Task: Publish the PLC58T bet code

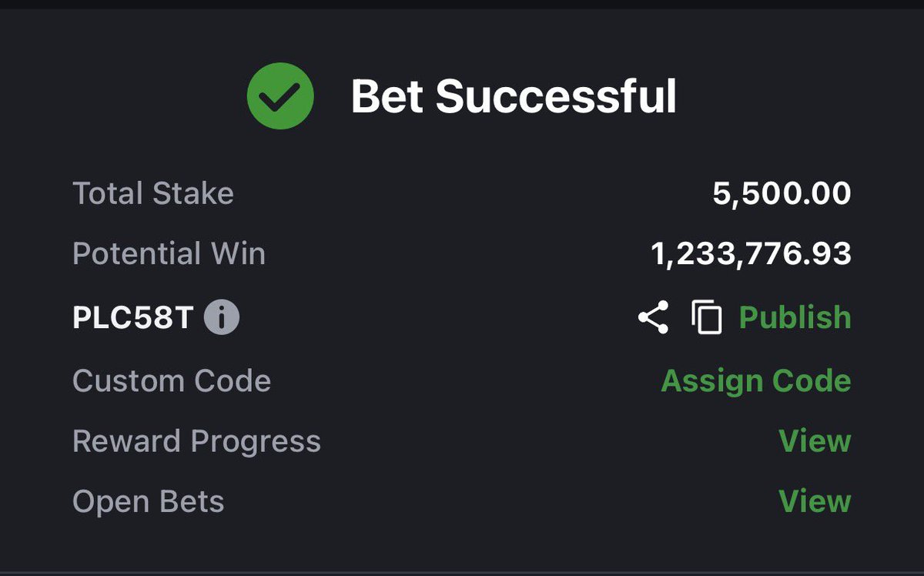Action: click(x=795, y=317)
